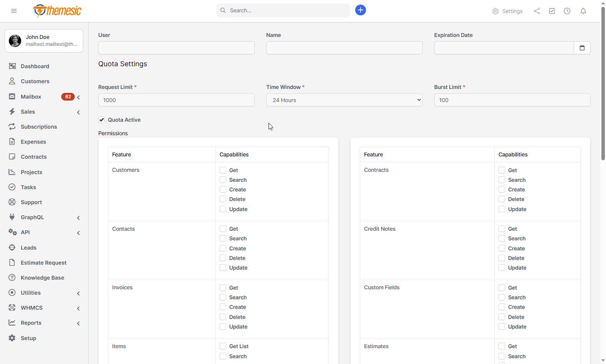Click the Leads sidebar icon

pyautogui.click(x=12, y=247)
